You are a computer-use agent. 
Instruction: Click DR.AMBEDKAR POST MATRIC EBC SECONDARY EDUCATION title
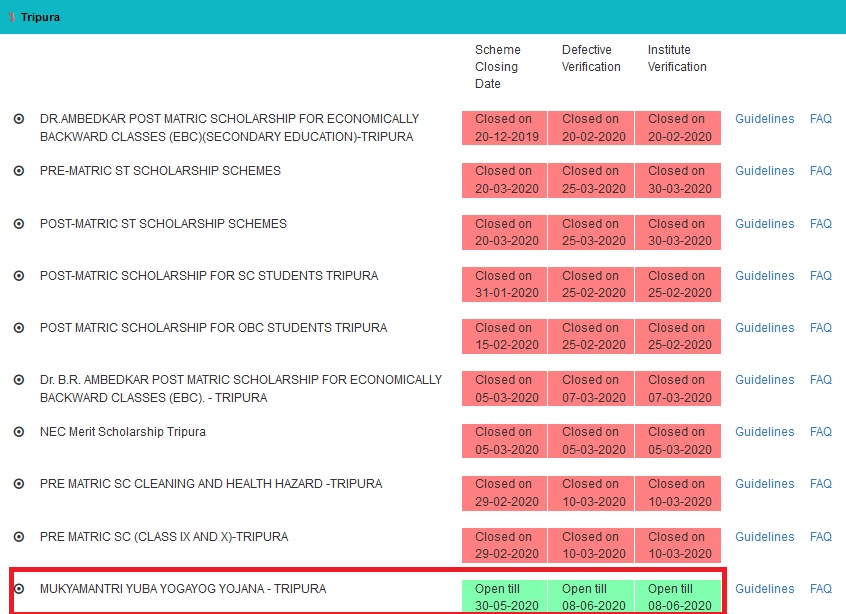pyautogui.click(x=229, y=128)
